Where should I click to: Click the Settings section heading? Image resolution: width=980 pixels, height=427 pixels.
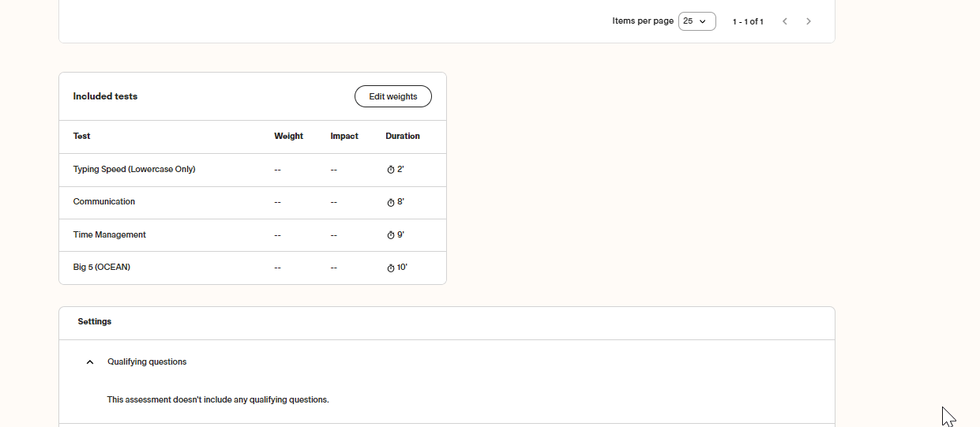[95, 322]
